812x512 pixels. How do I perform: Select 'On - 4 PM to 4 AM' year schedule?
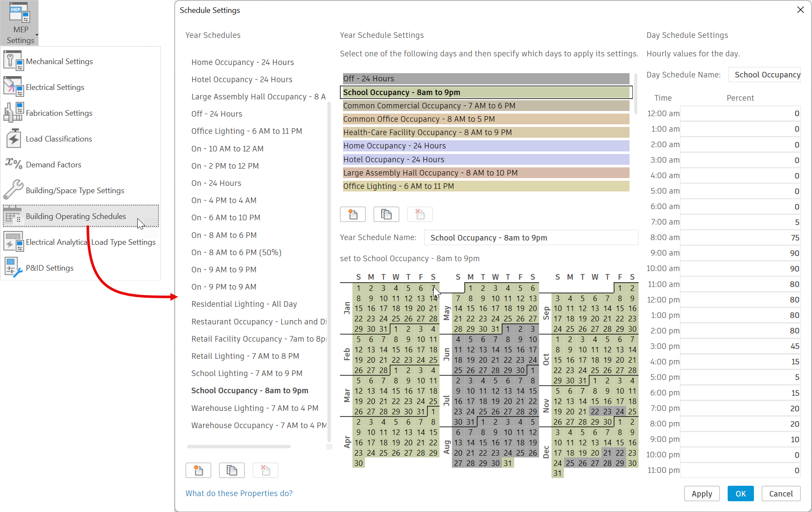[x=224, y=200]
